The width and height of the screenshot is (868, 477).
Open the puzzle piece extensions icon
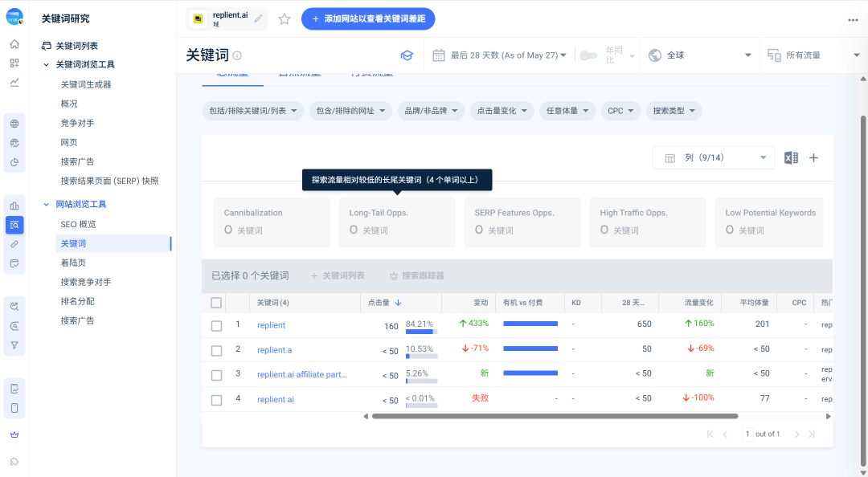click(14, 462)
